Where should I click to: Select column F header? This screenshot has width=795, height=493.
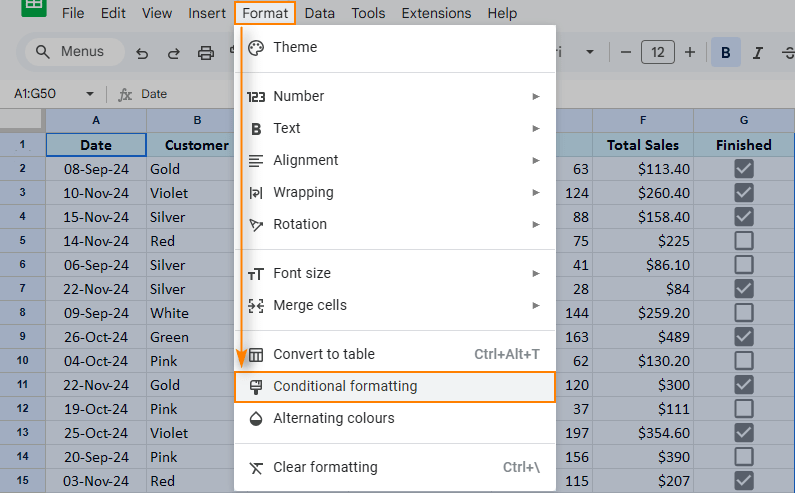tap(643, 120)
